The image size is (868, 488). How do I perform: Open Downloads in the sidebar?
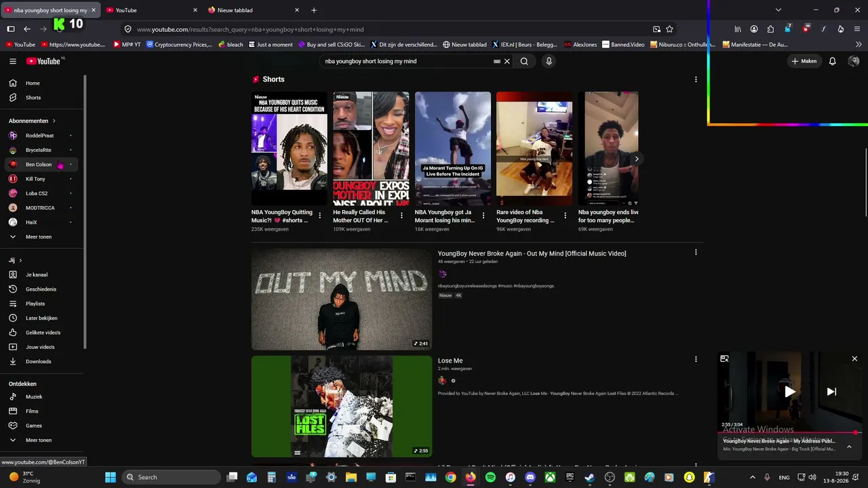point(42,361)
